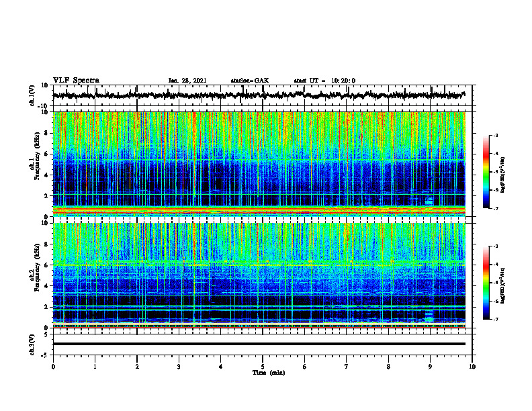Click the time axis tick label "6"
Viewport: 532px width, 411px height.
click(x=305, y=367)
